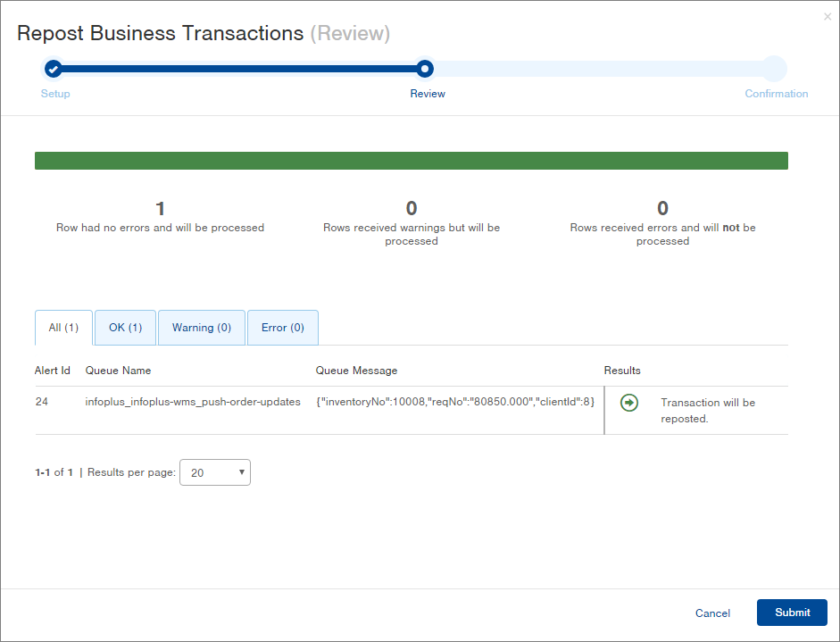
Task: Switch to the All (1) tab
Action: 63,328
